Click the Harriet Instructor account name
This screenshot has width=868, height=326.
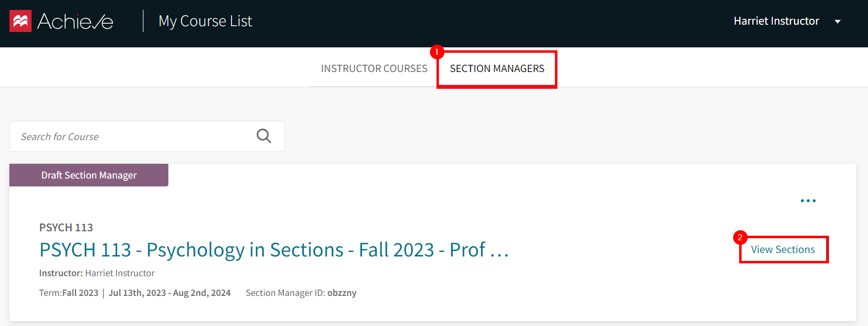click(776, 21)
